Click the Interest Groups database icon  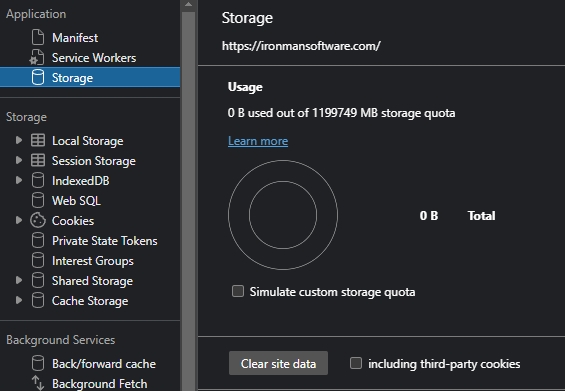[38, 261]
